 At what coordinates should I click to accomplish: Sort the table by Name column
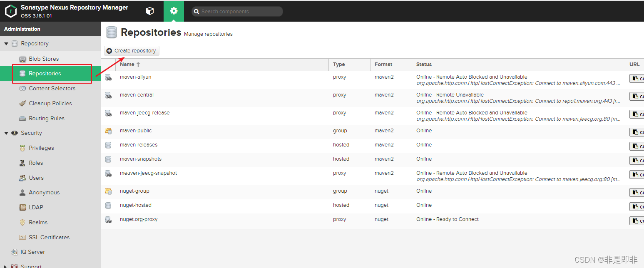click(x=222, y=65)
